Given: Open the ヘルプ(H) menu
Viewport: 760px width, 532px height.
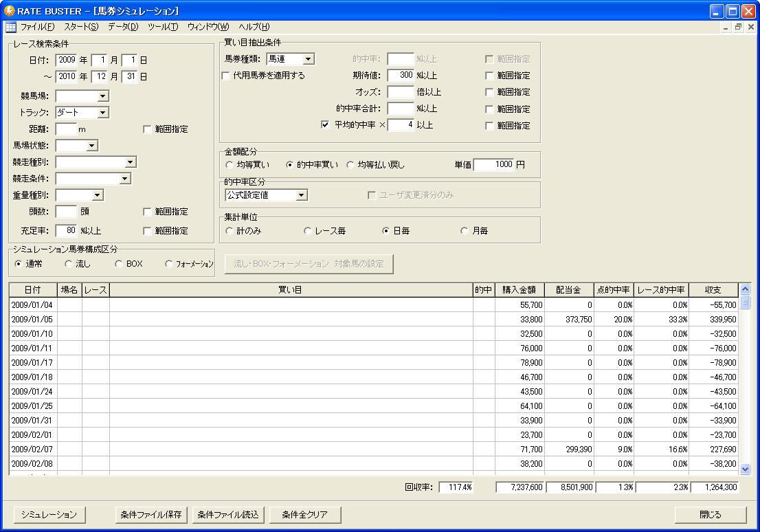Looking at the screenshot, I should 254,27.
